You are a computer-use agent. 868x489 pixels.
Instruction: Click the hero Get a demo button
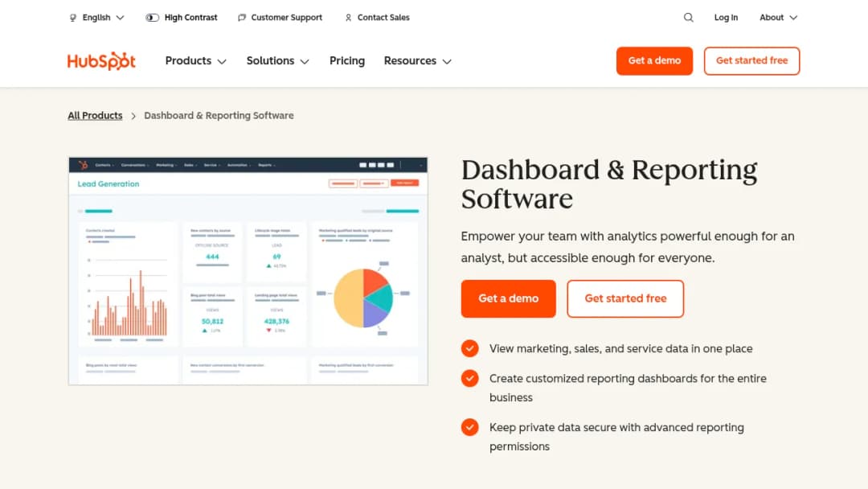[x=508, y=298]
